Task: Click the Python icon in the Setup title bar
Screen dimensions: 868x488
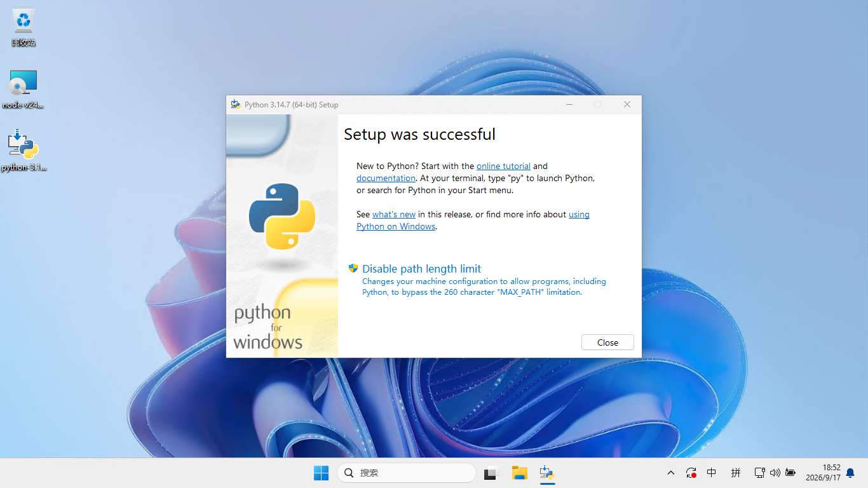Action: tap(236, 105)
